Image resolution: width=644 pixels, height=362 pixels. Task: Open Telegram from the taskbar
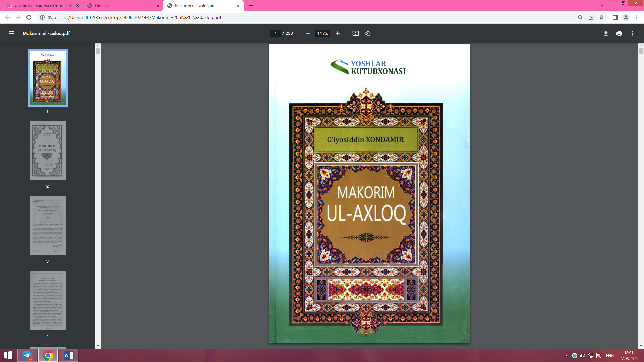pyautogui.click(x=27, y=355)
